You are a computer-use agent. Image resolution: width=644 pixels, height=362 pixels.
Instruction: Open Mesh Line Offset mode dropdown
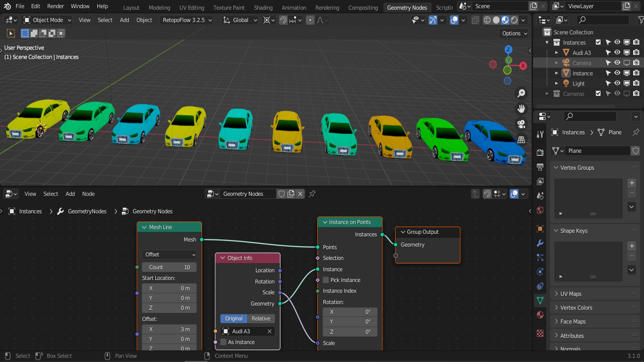pyautogui.click(x=169, y=254)
